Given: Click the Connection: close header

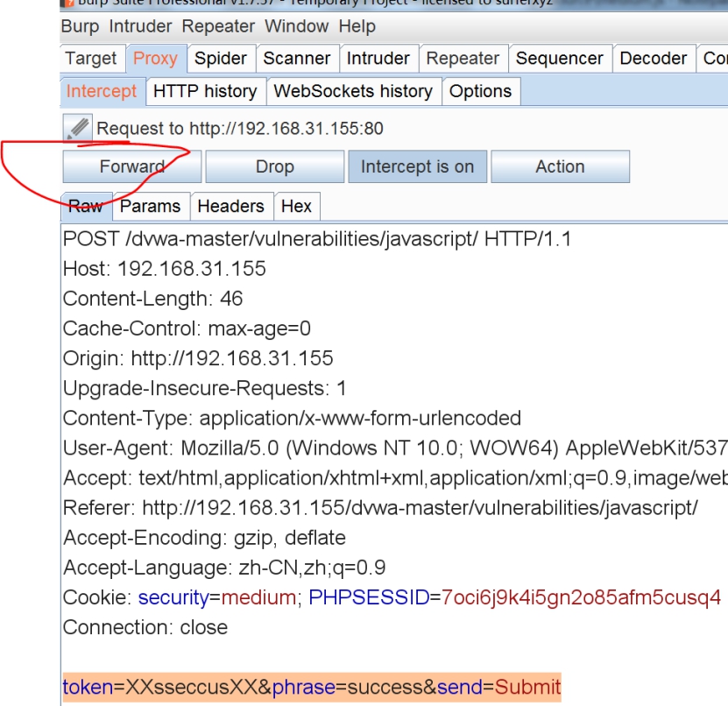Looking at the screenshot, I should point(145,627).
